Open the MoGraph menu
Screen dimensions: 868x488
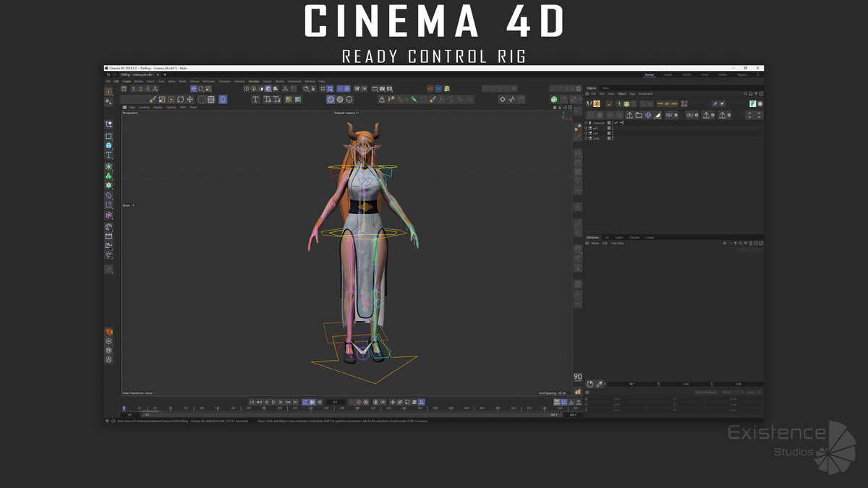pyautogui.click(x=209, y=81)
